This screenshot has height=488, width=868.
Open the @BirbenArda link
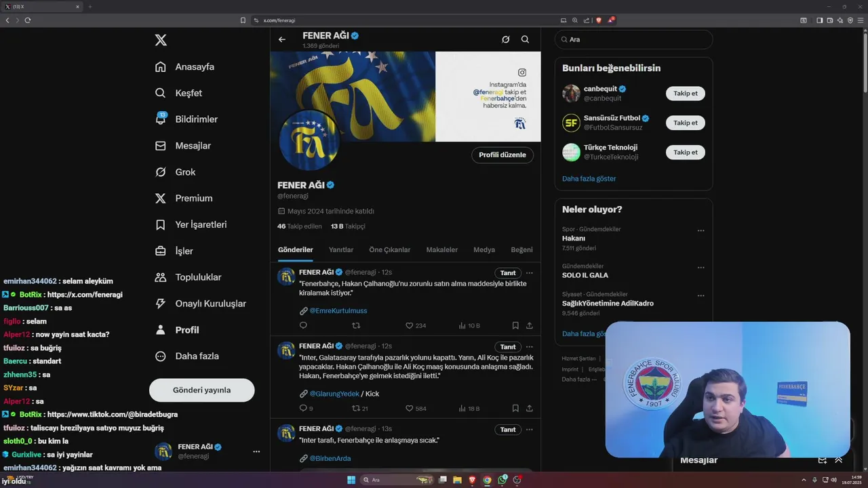coord(330,458)
